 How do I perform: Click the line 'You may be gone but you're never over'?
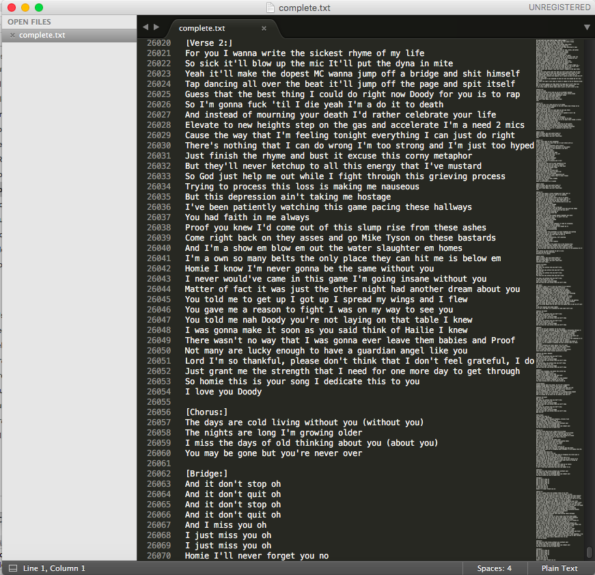274,453
